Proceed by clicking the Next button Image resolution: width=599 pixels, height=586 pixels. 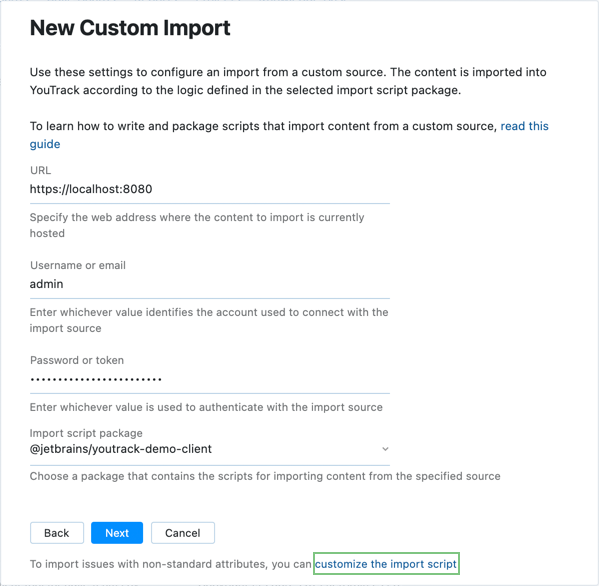click(117, 533)
